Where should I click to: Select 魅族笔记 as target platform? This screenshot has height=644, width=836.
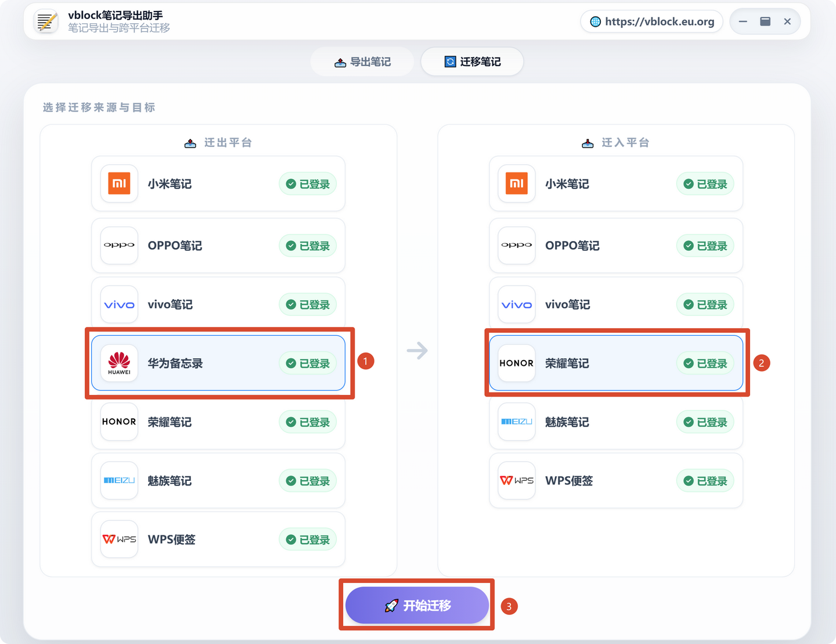coord(616,422)
